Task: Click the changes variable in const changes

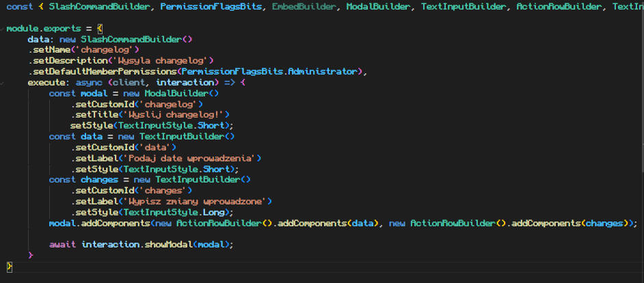Action: tap(100, 180)
